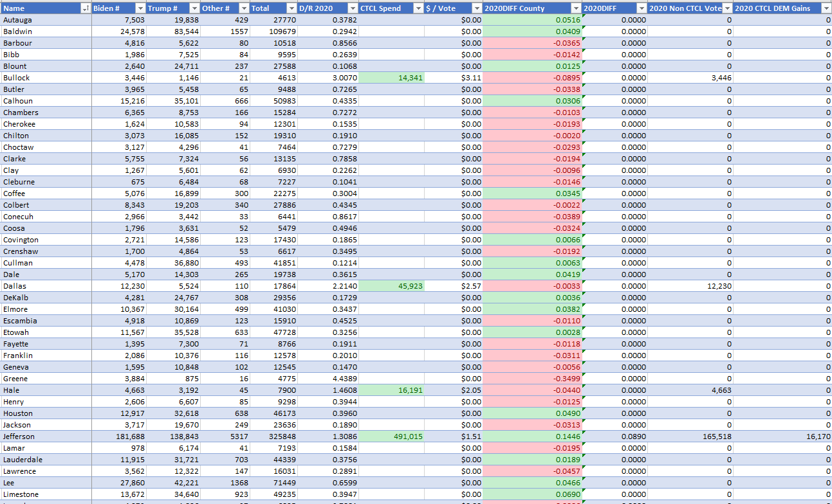This screenshot has height=504, width=832.
Task: Open the 2020DIFF column filter dropdown
Action: [642, 8]
